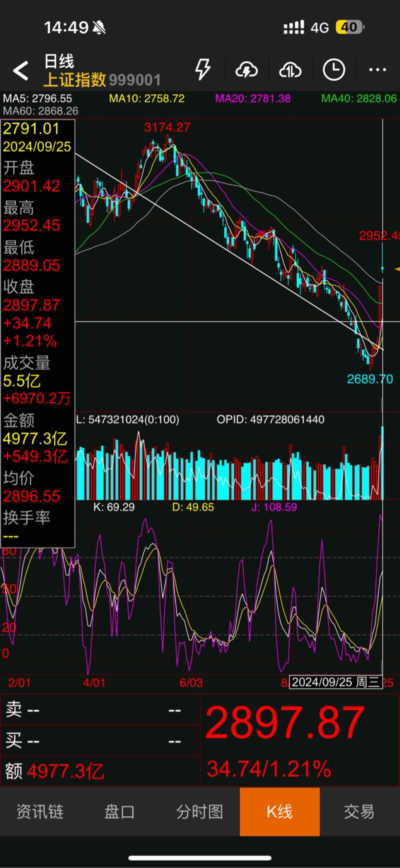This screenshot has width=400, height=868.
Task: Tap the 买 buy quote row
Action: click(100, 741)
